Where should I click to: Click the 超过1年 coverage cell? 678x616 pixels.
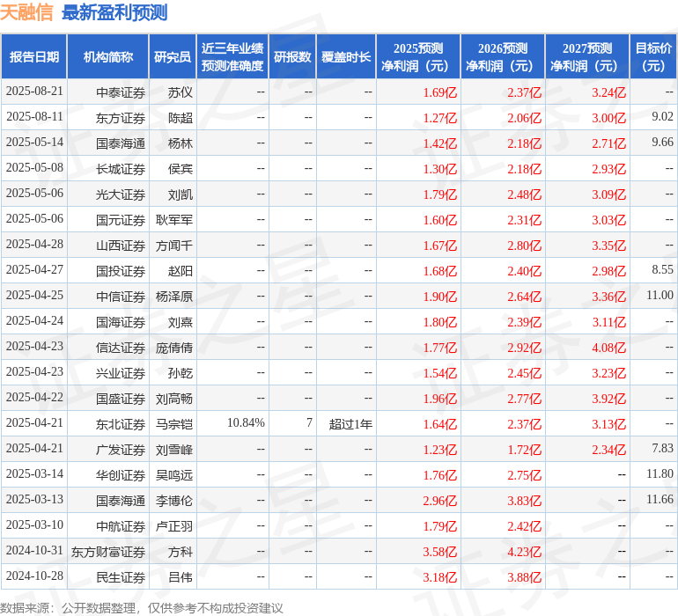pyautogui.click(x=350, y=424)
